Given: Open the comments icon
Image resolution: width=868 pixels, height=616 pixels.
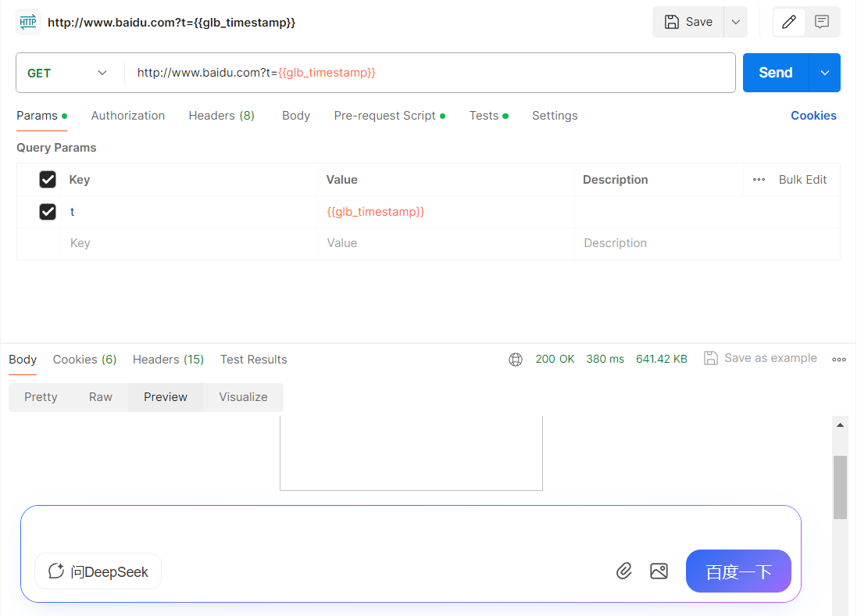Looking at the screenshot, I should (821, 22).
